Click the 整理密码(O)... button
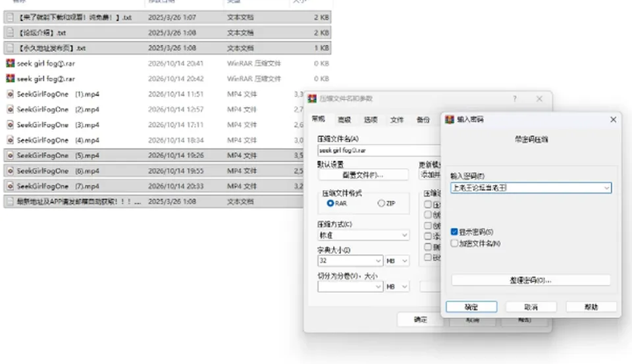The height and width of the screenshot is (364, 632). tap(531, 280)
